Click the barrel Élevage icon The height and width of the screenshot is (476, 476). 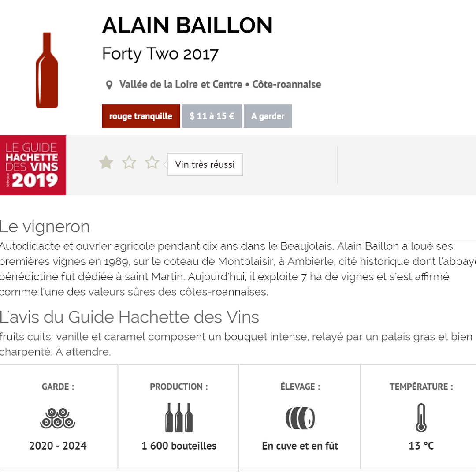300,418
